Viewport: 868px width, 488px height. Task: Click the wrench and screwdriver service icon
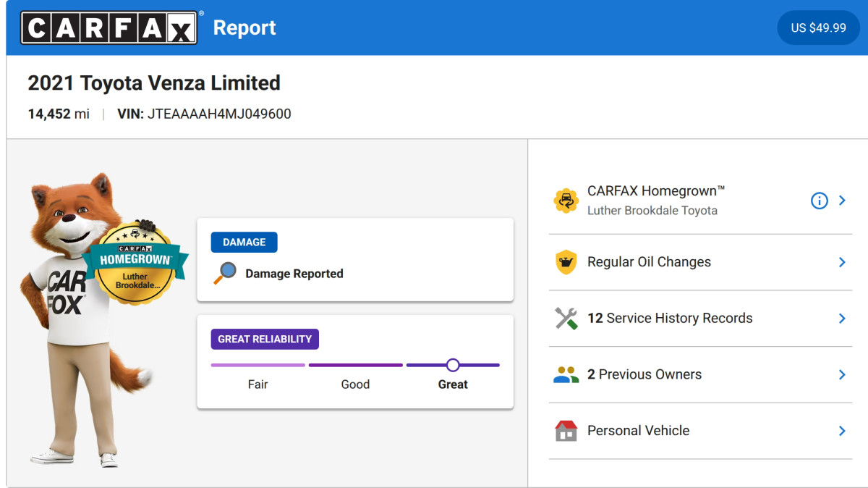[566, 319]
